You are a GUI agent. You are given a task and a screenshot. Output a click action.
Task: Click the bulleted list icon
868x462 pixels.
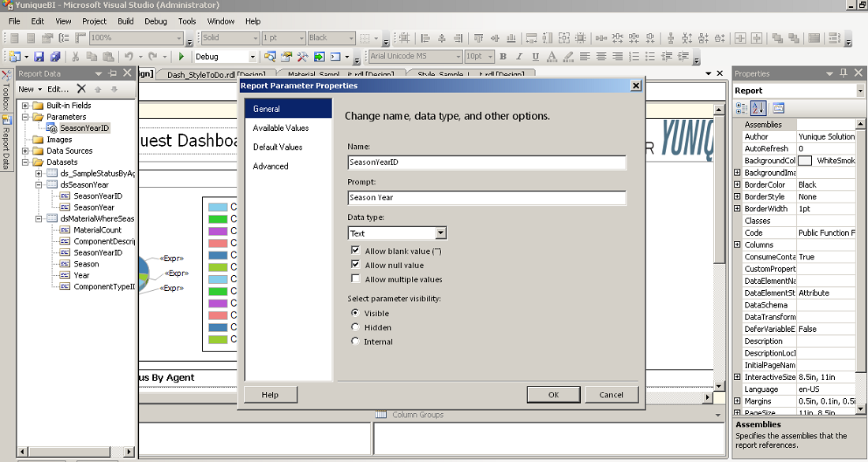650,57
